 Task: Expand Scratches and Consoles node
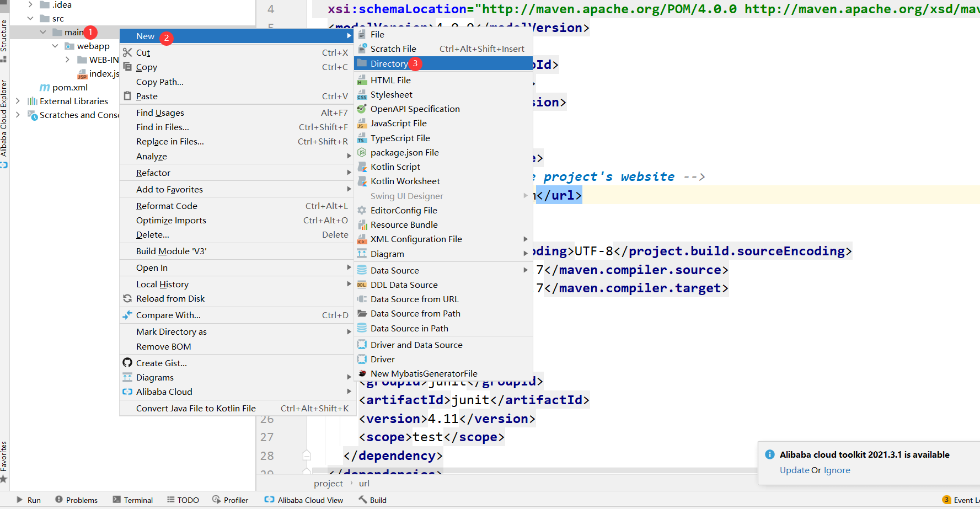pyautogui.click(x=18, y=115)
